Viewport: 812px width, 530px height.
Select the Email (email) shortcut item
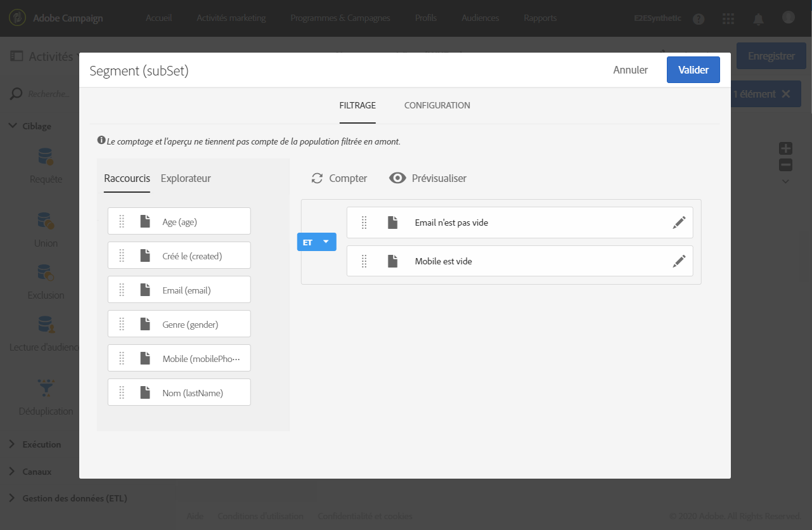pyautogui.click(x=179, y=290)
